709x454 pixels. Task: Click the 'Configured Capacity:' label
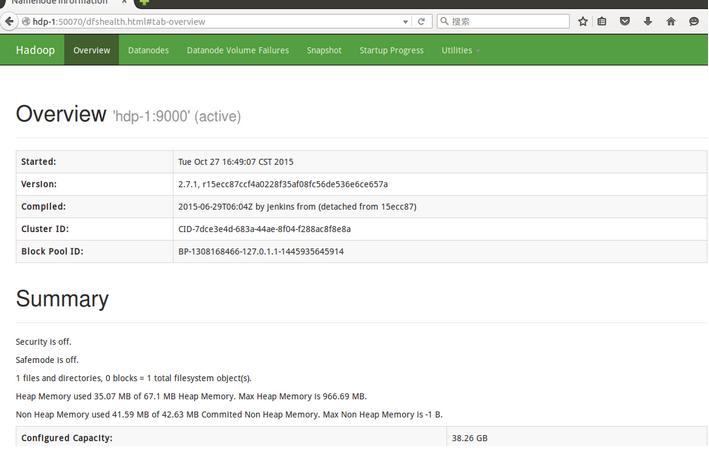(x=66, y=438)
